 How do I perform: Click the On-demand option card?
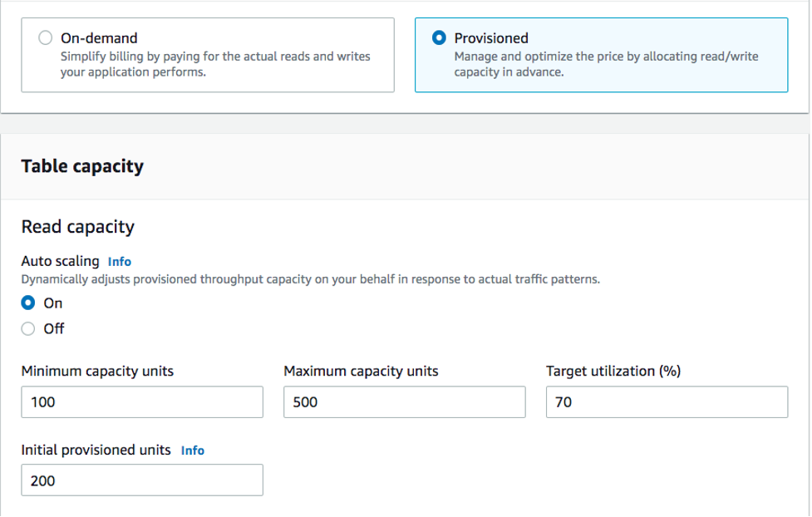click(208, 53)
